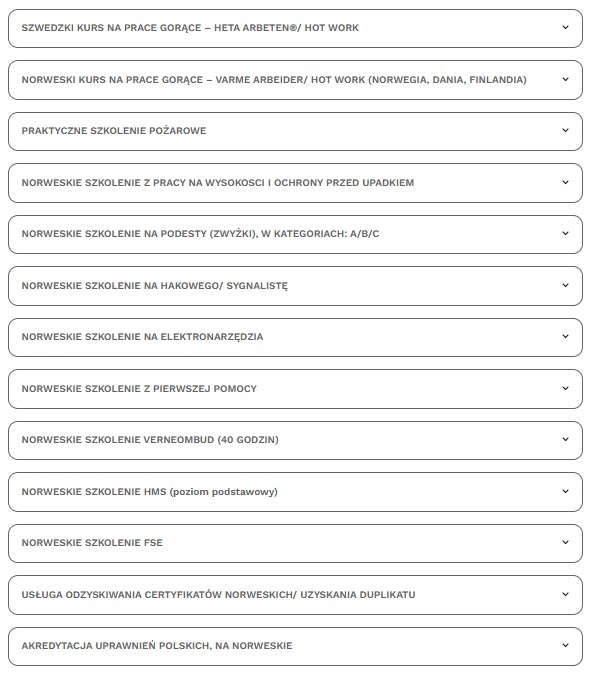Click chevron on szkolenie HMS row

click(565, 491)
